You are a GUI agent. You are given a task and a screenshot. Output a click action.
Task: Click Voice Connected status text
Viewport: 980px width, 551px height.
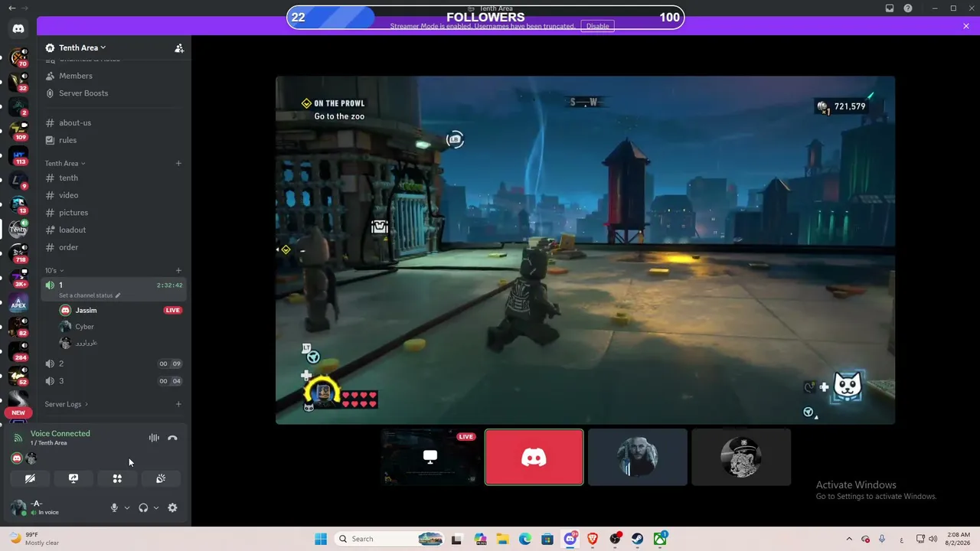tap(60, 433)
